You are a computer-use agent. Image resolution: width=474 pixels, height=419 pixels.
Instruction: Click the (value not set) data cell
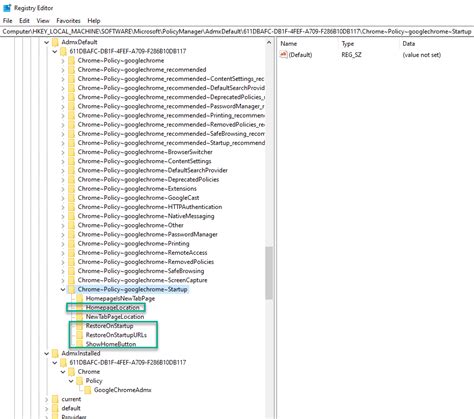[x=422, y=55]
